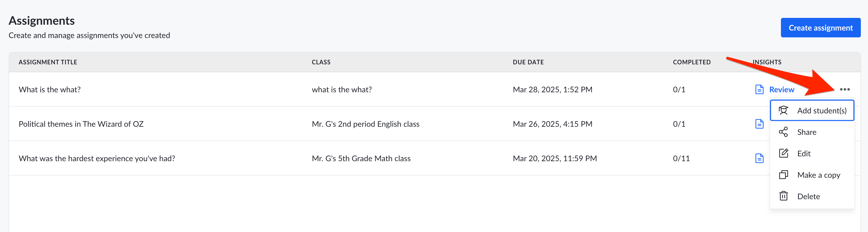Open the Review link for first assignment
Image resolution: width=868 pixels, height=232 pixels.
point(781,89)
